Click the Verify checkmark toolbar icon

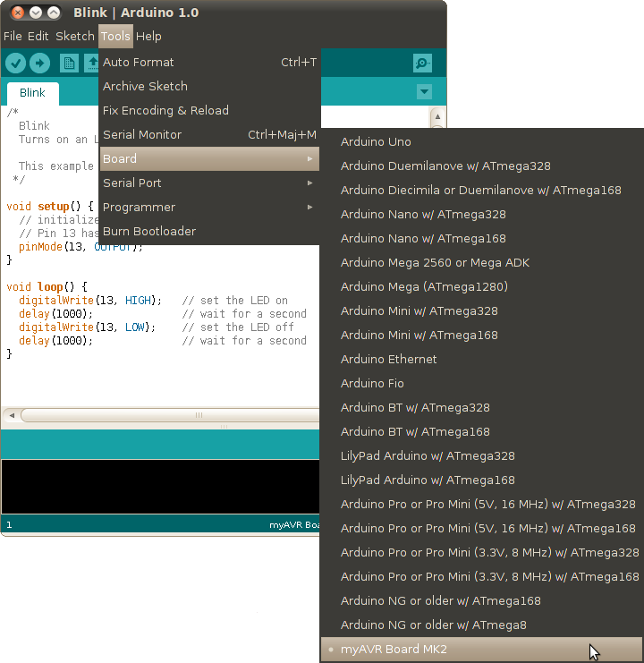tap(15, 64)
